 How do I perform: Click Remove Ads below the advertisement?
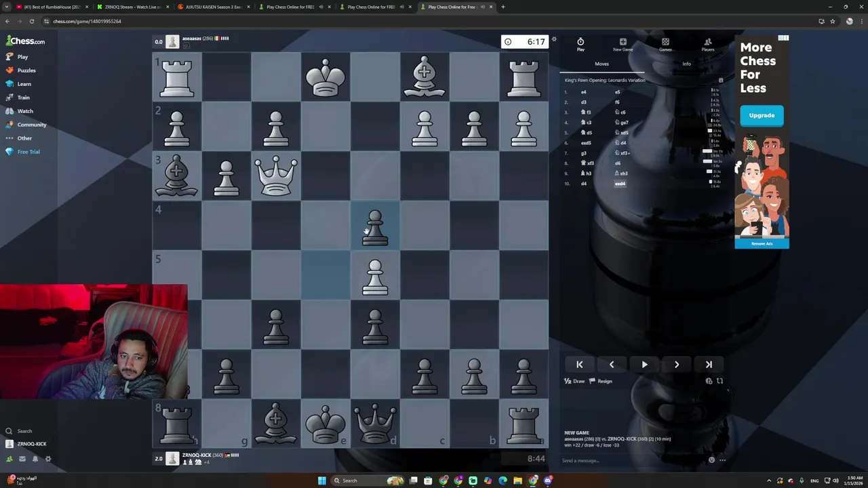tap(762, 243)
